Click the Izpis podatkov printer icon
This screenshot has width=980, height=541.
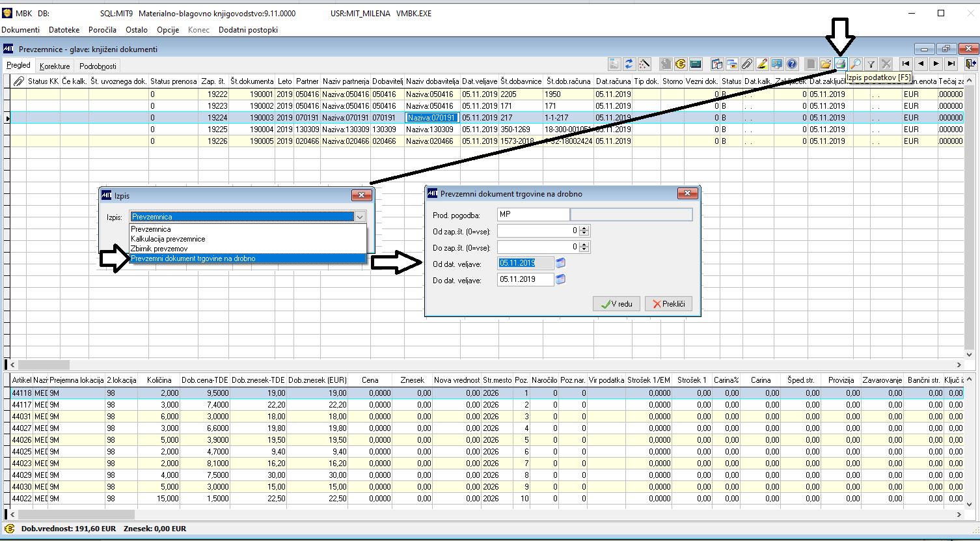(x=840, y=64)
